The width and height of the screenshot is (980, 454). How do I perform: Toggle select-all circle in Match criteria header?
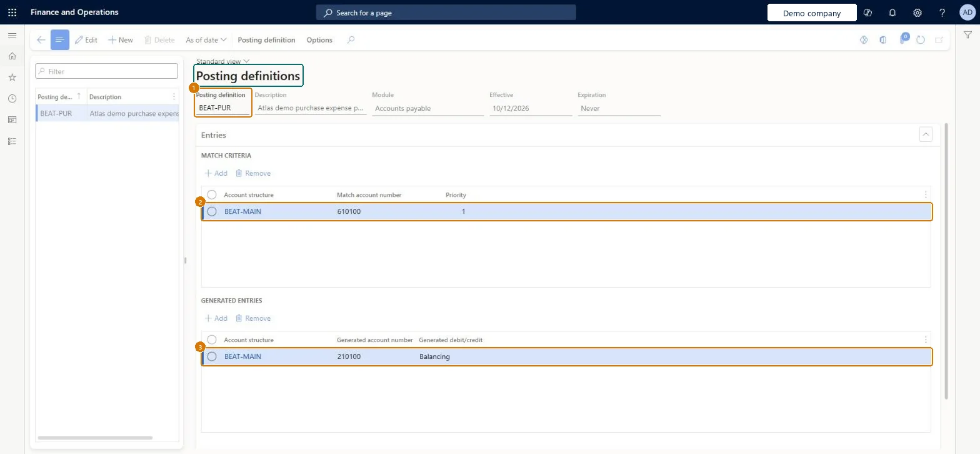[212, 194]
